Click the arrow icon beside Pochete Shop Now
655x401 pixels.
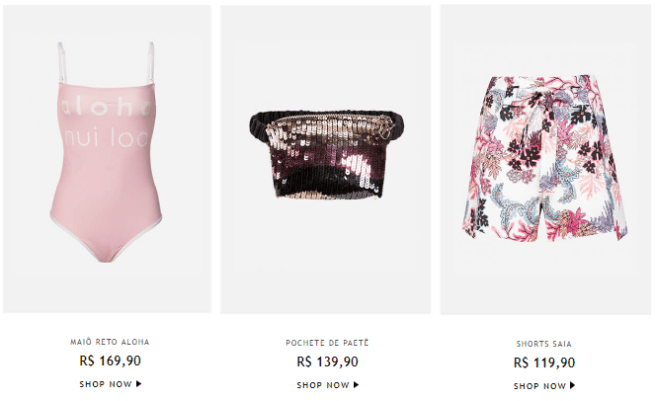pyautogui.click(x=356, y=385)
